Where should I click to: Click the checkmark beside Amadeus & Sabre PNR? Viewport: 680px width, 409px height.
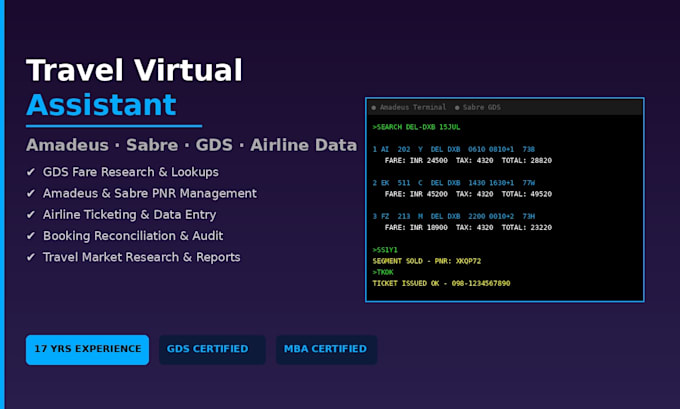[x=30, y=193]
